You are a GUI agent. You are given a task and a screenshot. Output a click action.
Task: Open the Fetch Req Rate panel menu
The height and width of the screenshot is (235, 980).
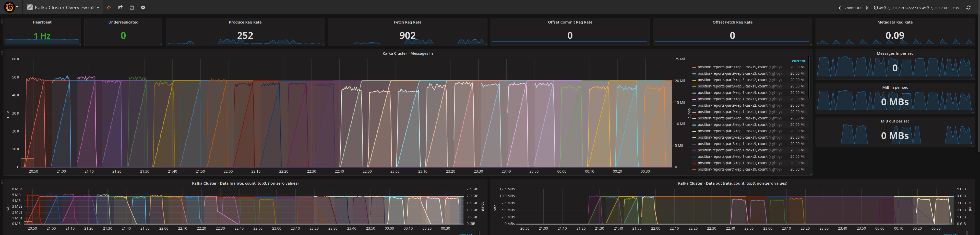tap(408, 22)
